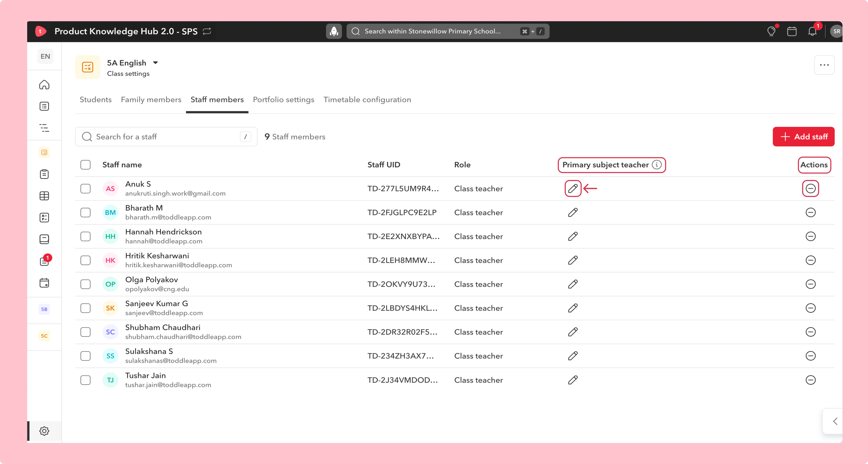Select the checkbox for Hritik Kesharwani

(x=86, y=260)
